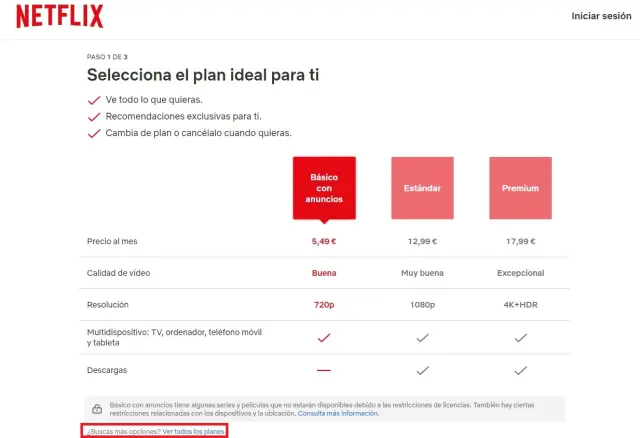Click the Estándar Descargas checkmark

click(422, 370)
